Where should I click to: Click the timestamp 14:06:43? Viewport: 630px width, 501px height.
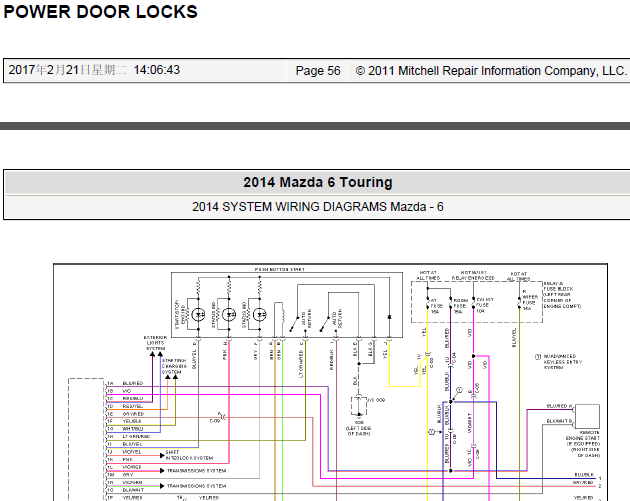[x=157, y=70]
